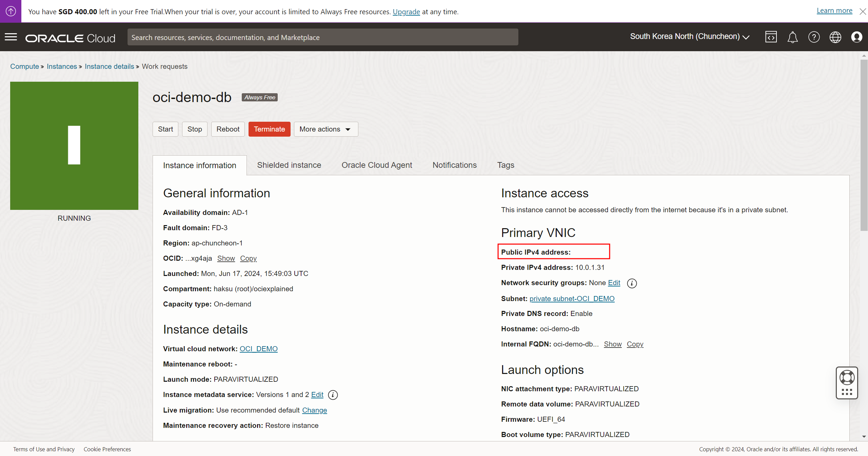Screen dimensions: 868x456
Task: Click info icon next to Network security groups
Action: point(632,283)
